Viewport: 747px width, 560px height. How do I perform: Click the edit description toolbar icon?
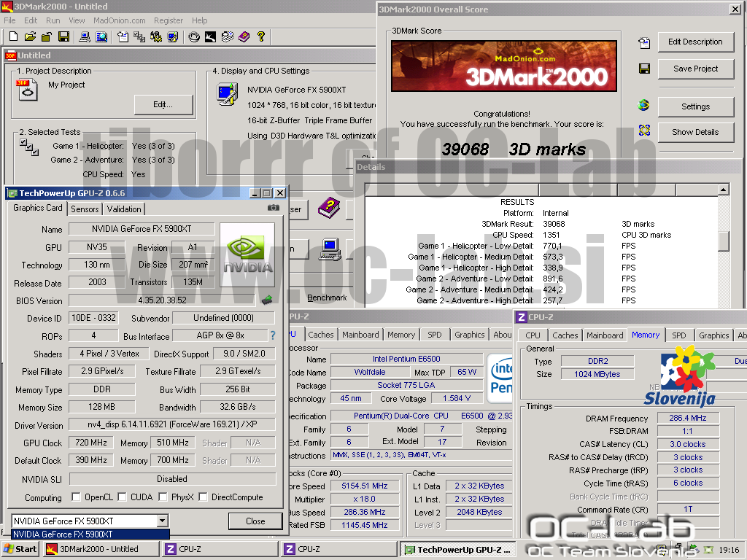[123, 36]
